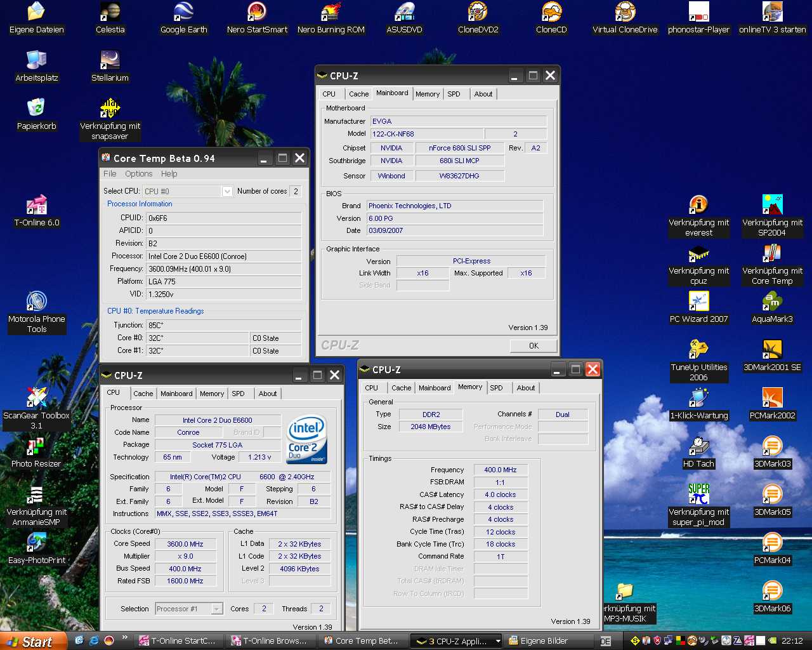Screen dimensions: 812x650
Task: Expand hidden quick launch icons chevron
Action: pyautogui.click(x=124, y=637)
